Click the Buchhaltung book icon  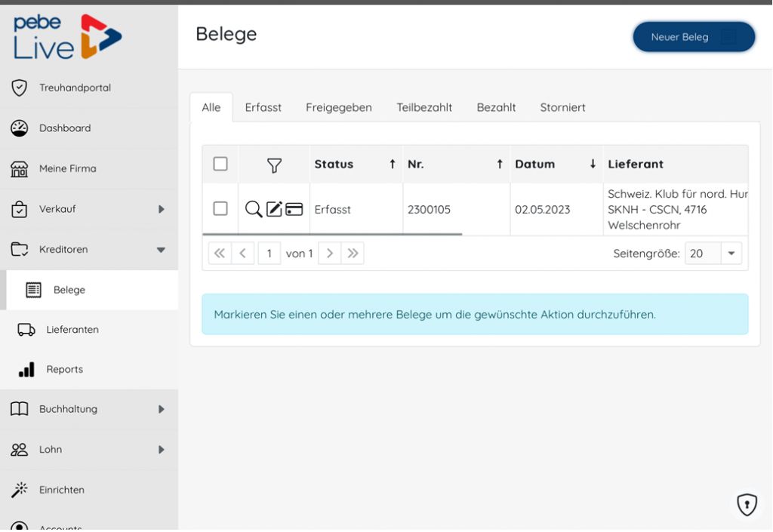[x=19, y=409]
